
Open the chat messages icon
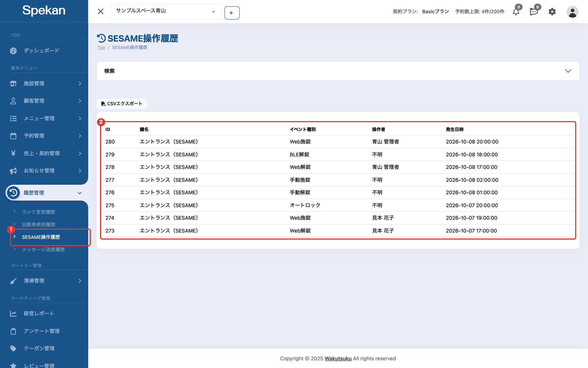tap(534, 12)
